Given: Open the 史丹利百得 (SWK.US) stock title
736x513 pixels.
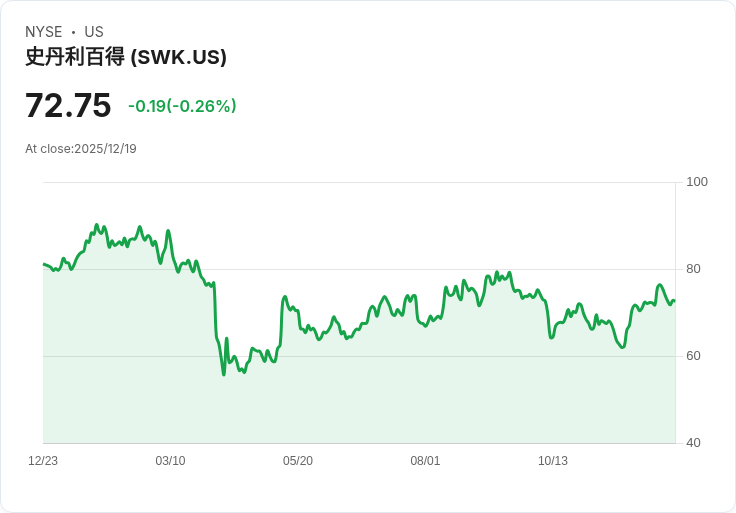Looking at the screenshot, I should click(x=126, y=57).
